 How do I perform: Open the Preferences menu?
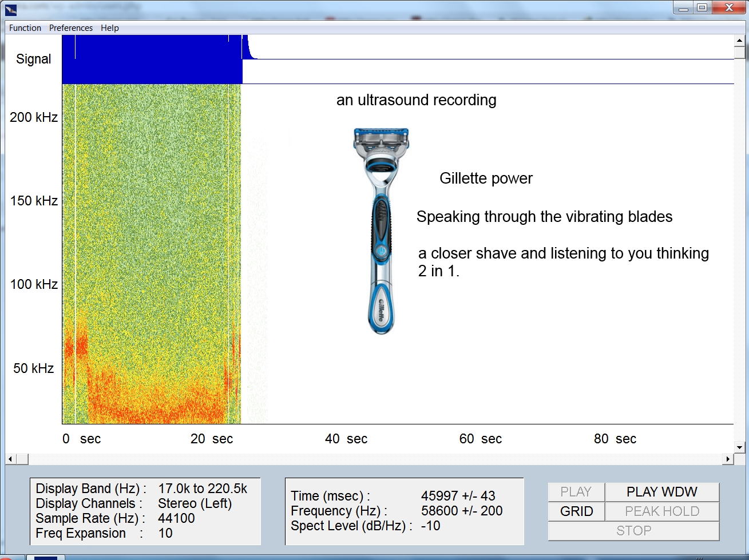pyautogui.click(x=71, y=28)
